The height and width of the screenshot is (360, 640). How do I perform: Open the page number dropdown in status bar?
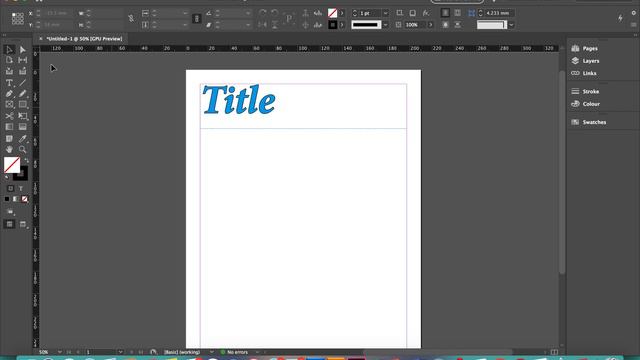pyautogui.click(x=120, y=352)
